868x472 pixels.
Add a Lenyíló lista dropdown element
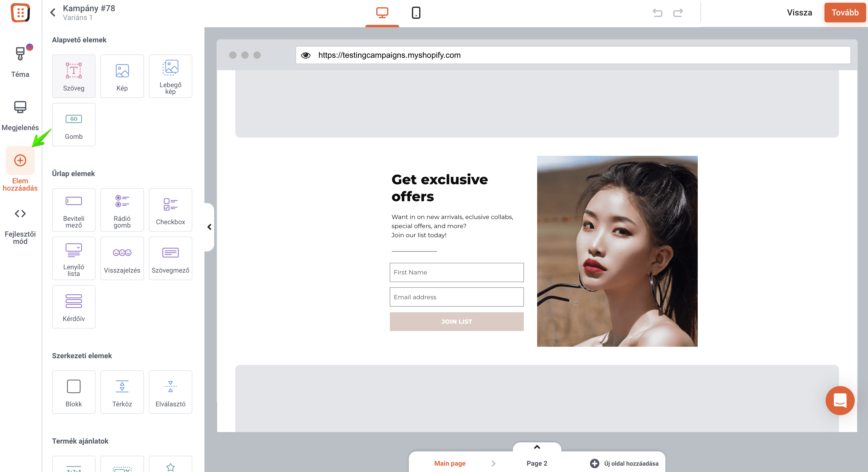click(73, 258)
